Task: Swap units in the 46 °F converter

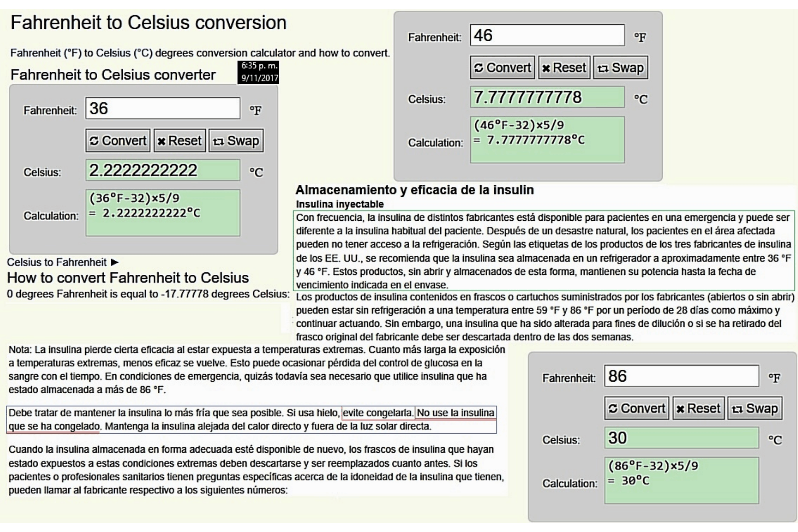Action: (621, 67)
